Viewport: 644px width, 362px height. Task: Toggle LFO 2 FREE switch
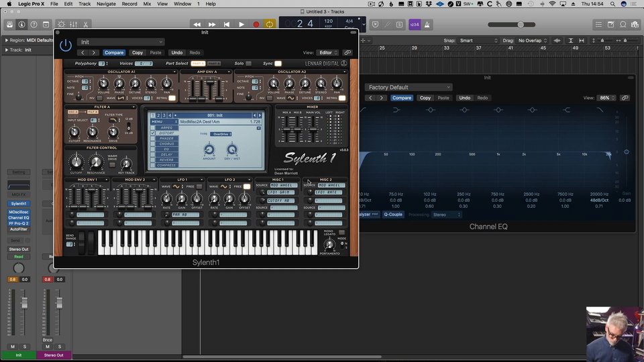click(x=247, y=186)
